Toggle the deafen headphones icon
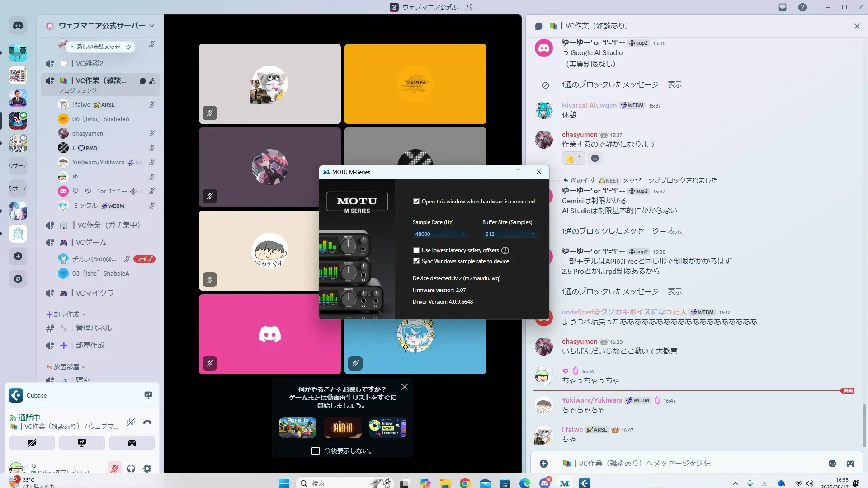The image size is (868, 488). (131, 469)
